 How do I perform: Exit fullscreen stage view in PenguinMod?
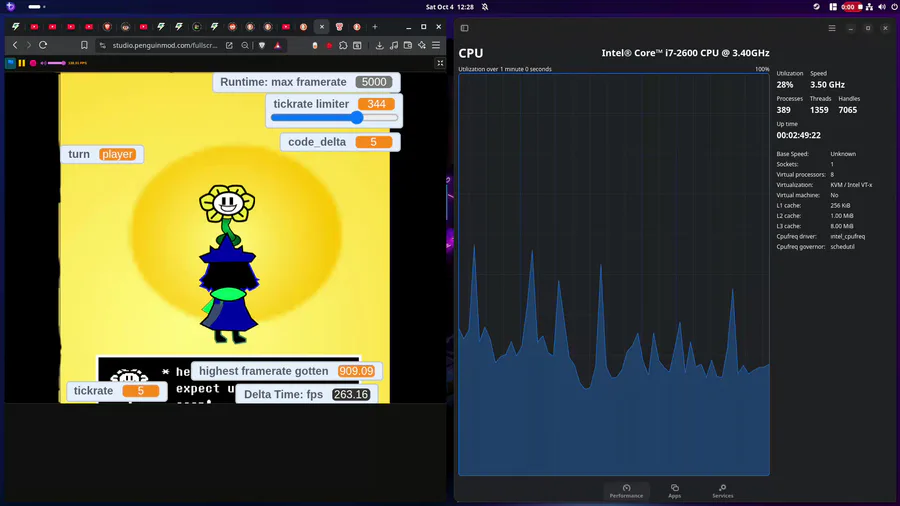440,63
